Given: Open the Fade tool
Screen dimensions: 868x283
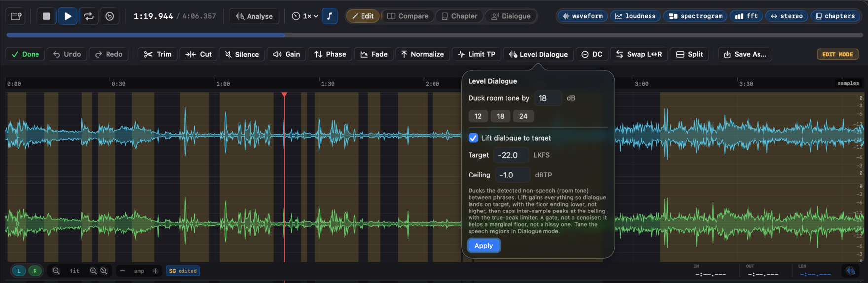Looking at the screenshot, I should pyautogui.click(x=374, y=54).
